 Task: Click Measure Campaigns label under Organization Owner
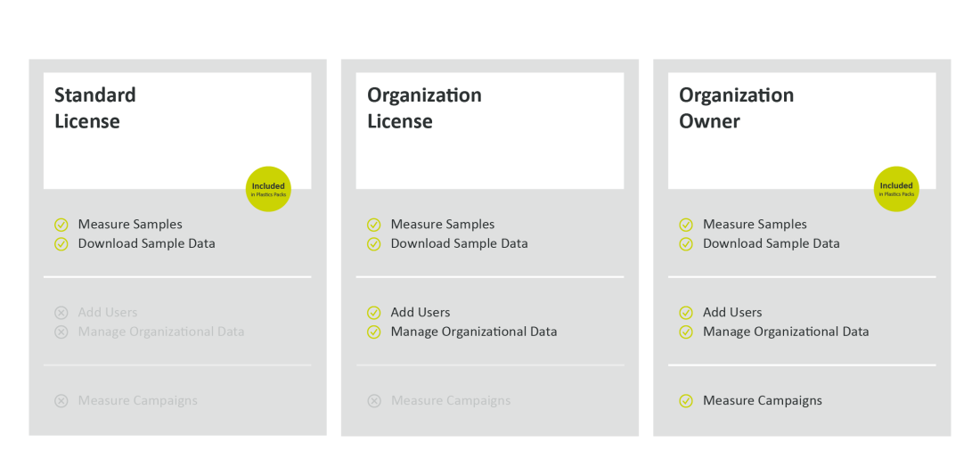(763, 400)
